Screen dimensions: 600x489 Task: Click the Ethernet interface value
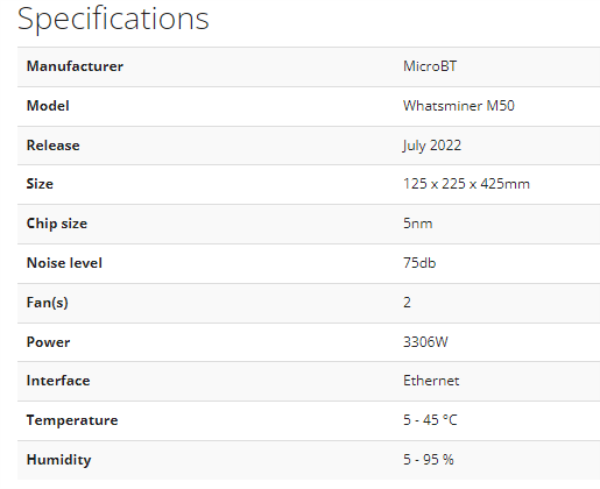coord(431,381)
